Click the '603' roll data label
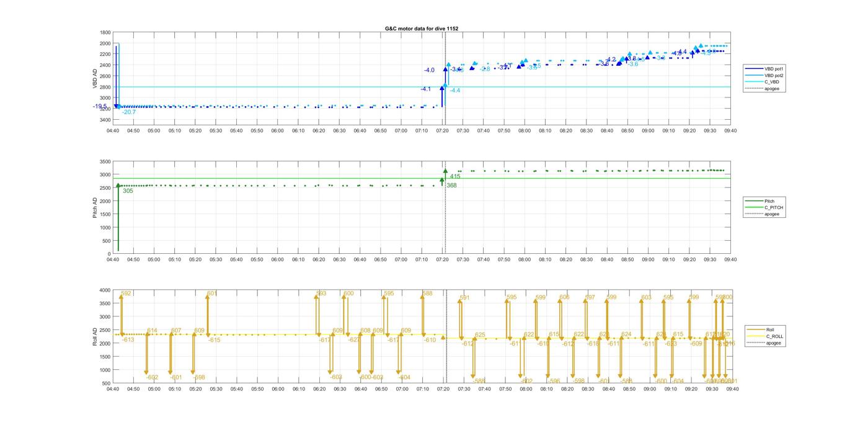The image size is (868, 430). tap(647, 297)
